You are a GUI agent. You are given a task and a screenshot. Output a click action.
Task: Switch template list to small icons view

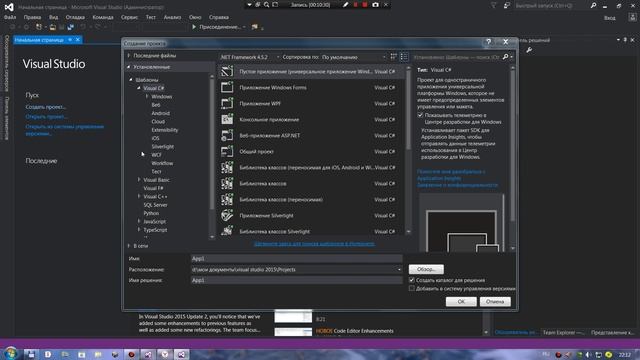pyautogui.click(x=393, y=57)
